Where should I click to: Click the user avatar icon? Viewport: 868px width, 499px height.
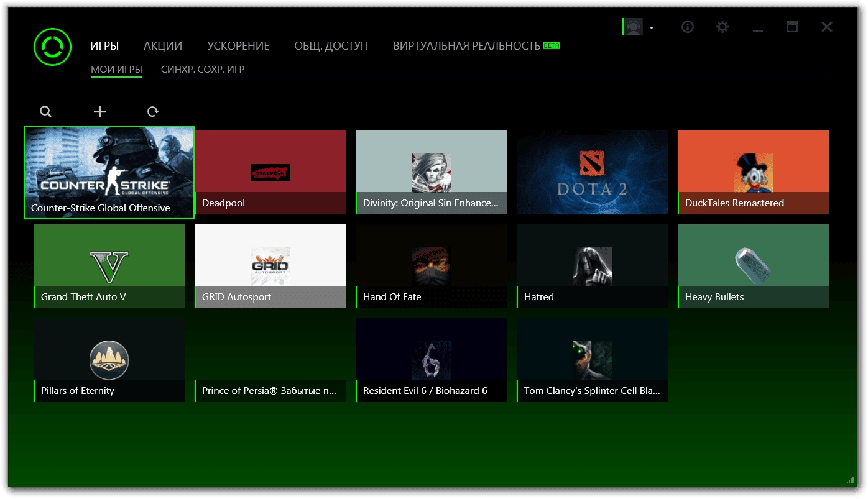click(634, 27)
